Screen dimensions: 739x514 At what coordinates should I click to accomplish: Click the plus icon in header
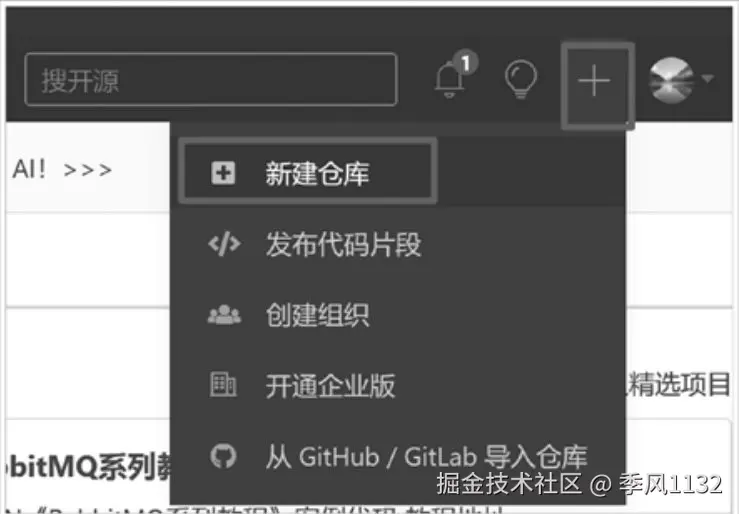pos(594,81)
